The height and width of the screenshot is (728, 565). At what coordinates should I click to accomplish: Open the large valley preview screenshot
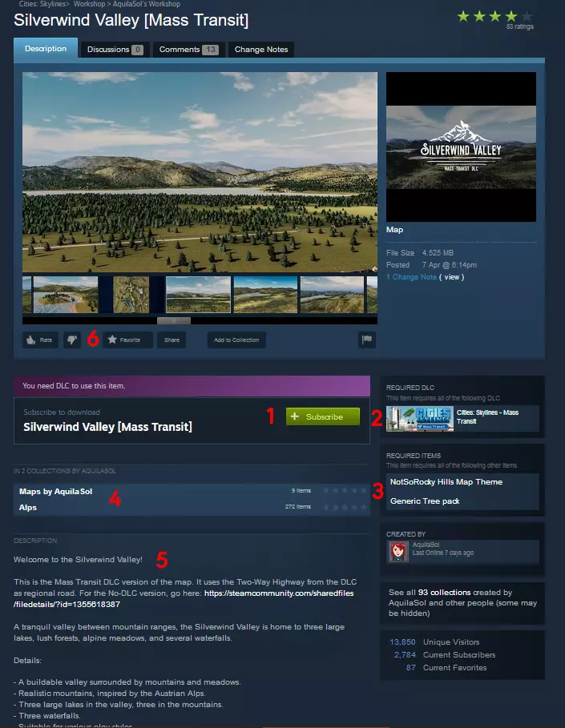coord(200,171)
